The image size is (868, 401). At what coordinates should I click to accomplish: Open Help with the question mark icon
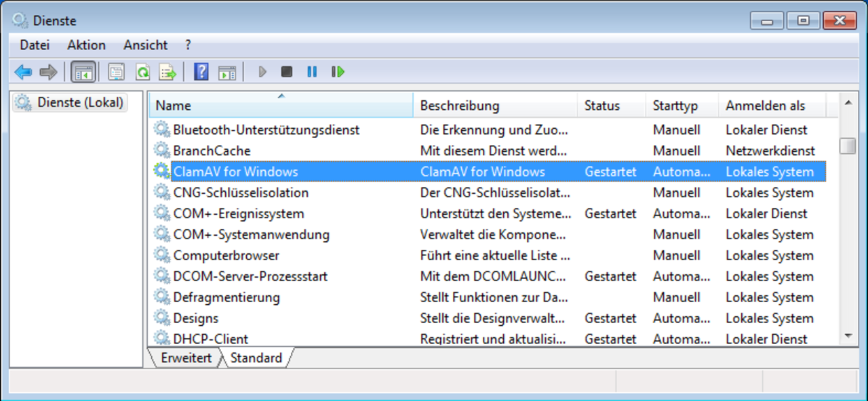point(201,72)
